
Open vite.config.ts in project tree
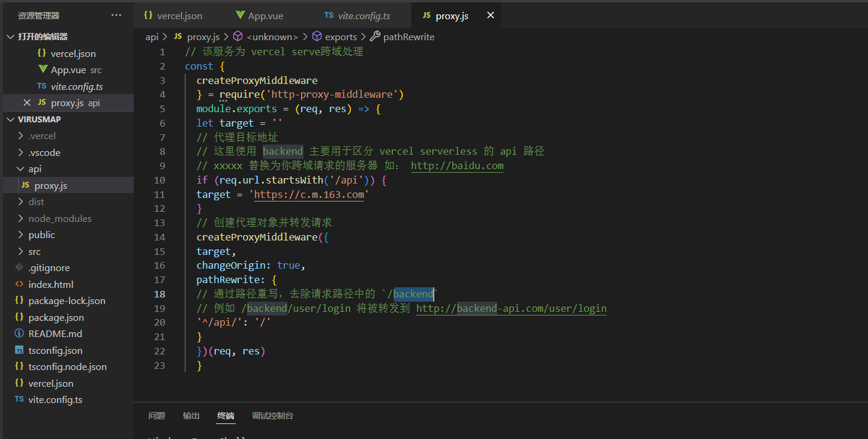68,399
